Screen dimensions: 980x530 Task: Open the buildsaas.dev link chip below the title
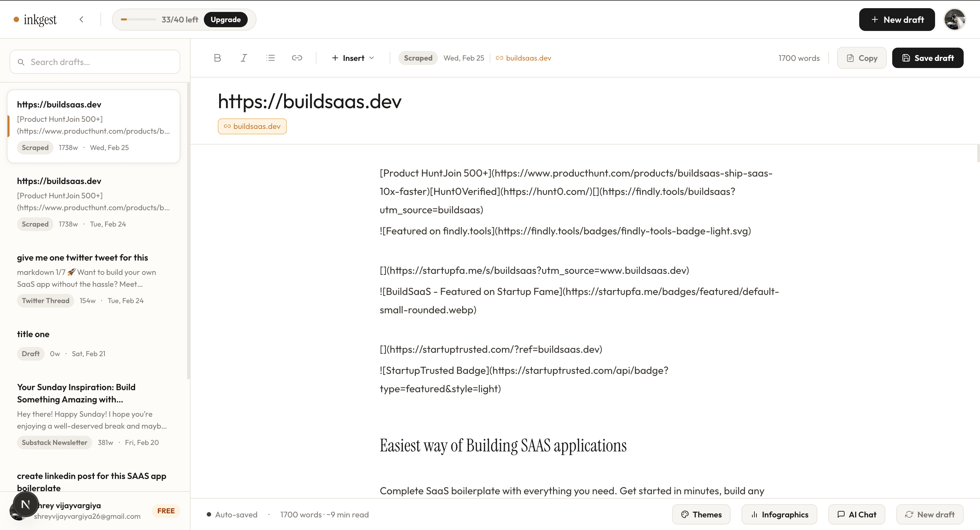point(252,126)
